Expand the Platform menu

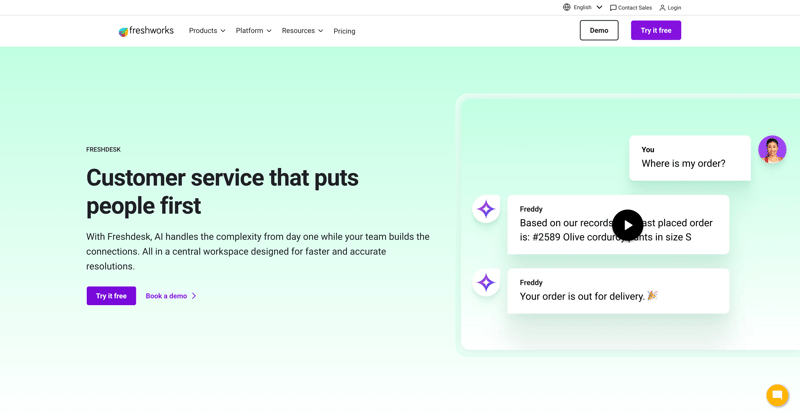point(254,31)
